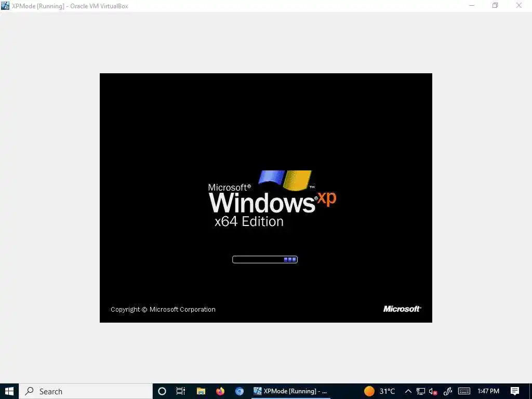
Task: Open the pen workspace tray icon
Action: pyautogui.click(x=448, y=391)
